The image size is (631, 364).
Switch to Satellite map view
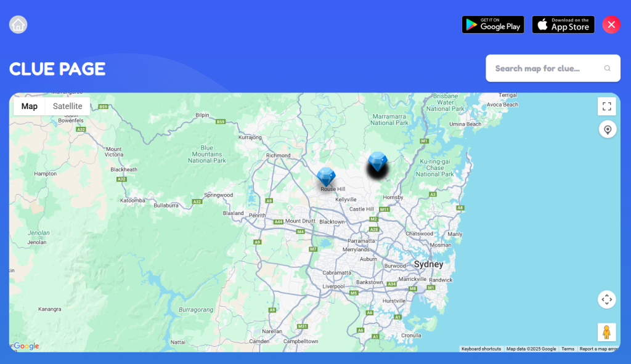click(x=68, y=107)
